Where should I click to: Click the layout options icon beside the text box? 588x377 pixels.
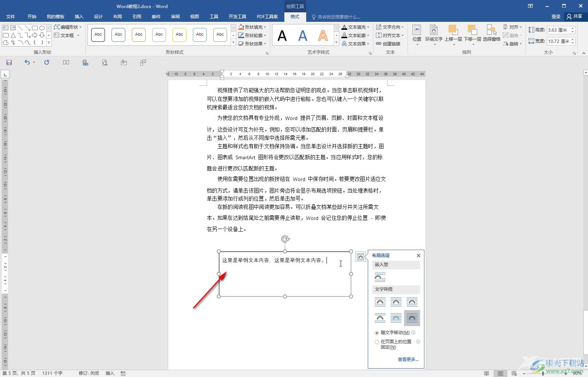click(360, 257)
